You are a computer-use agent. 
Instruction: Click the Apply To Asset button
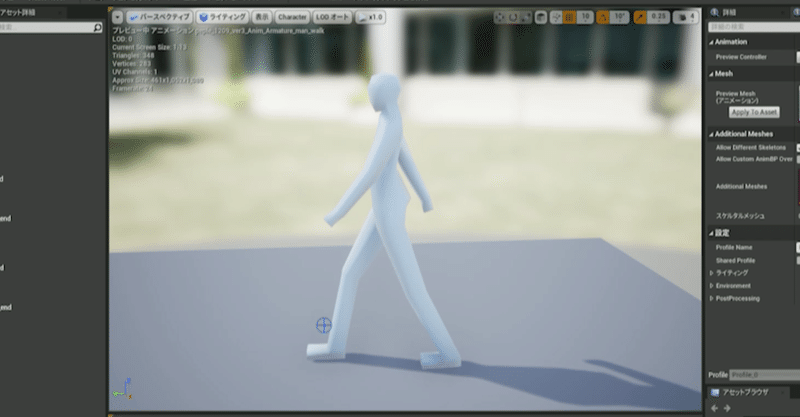tap(754, 112)
